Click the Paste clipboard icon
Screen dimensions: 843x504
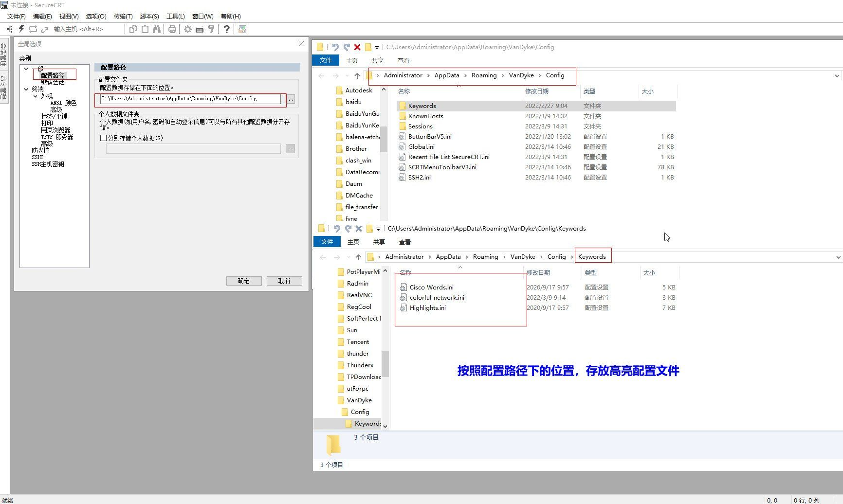[x=145, y=29]
